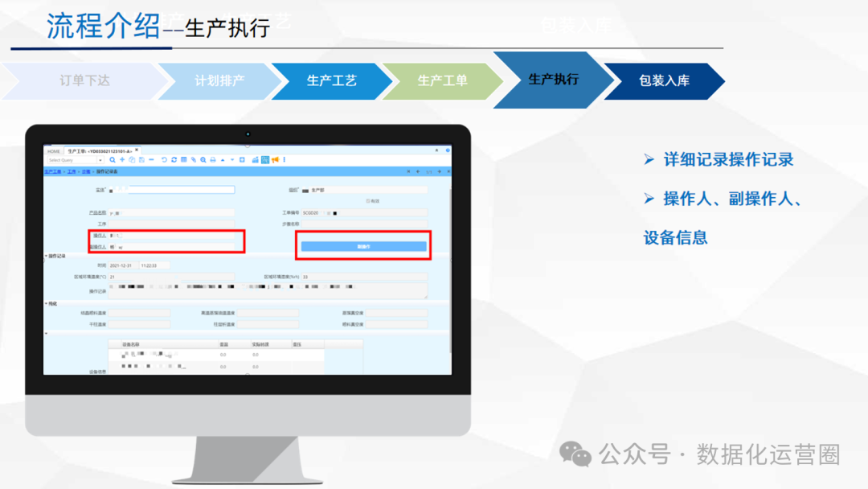Click the down-triangle detail record icon

(x=232, y=160)
